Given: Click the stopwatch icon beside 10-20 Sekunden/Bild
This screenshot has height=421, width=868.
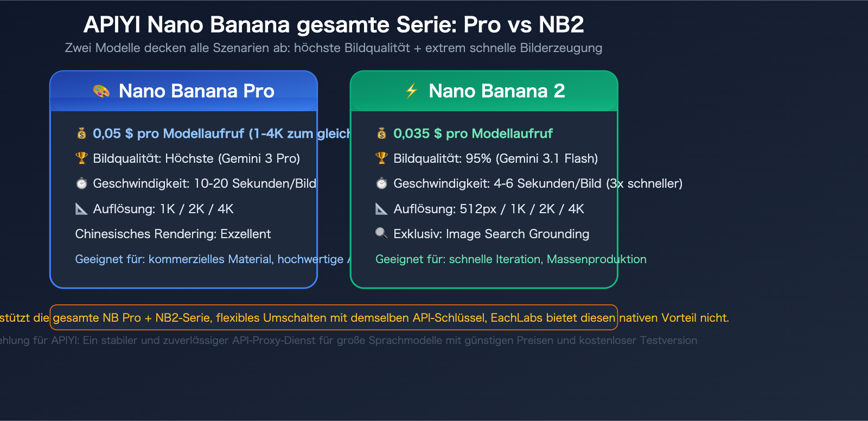Looking at the screenshot, I should pos(81,183).
